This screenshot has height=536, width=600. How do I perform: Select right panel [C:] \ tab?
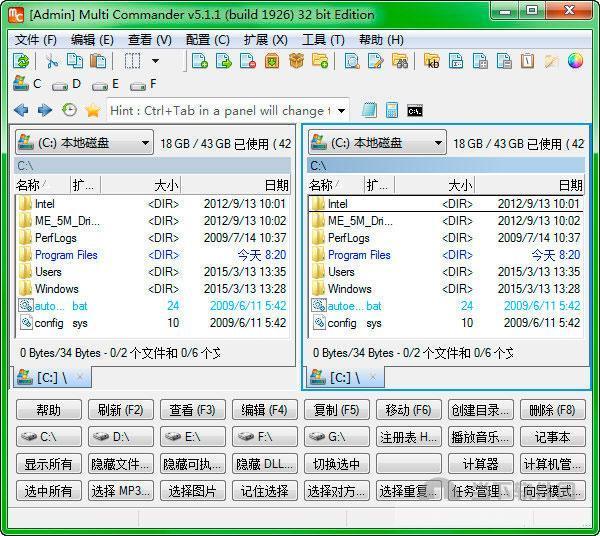(345, 377)
